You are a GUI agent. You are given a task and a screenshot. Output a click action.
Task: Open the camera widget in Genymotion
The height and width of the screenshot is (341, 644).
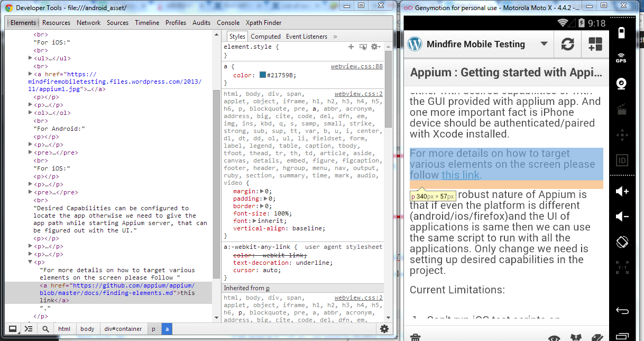pyautogui.click(x=621, y=84)
